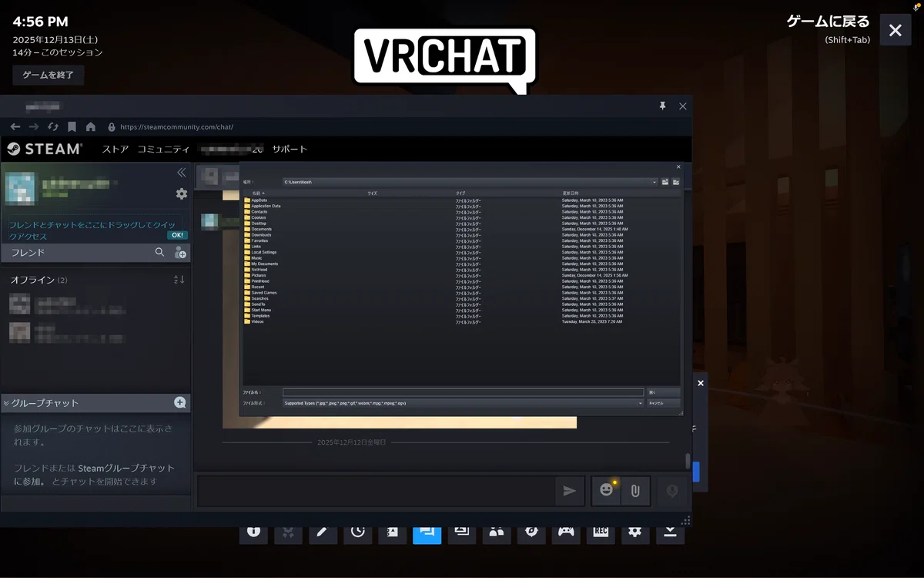This screenshot has height=578, width=924.
Task: Search friends with the magnifier icon
Action: (x=159, y=252)
